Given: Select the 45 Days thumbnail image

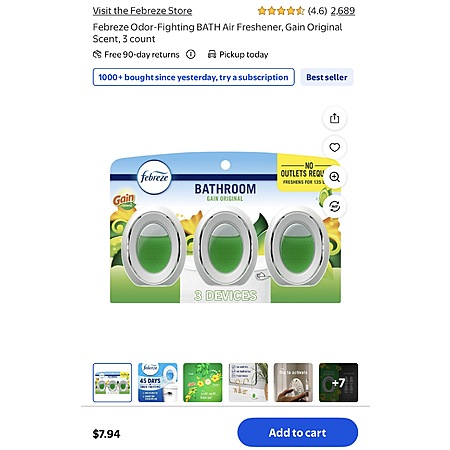Looking at the screenshot, I should (x=158, y=382).
